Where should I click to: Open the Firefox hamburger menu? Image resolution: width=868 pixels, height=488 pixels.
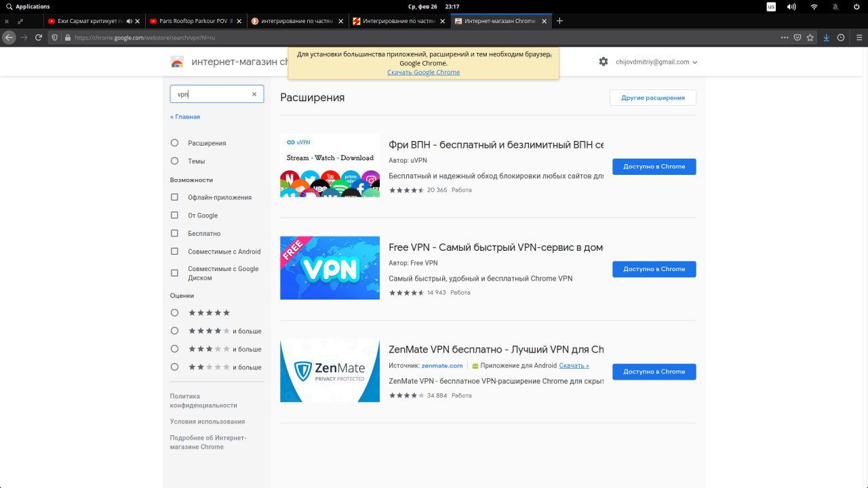(x=858, y=37)
